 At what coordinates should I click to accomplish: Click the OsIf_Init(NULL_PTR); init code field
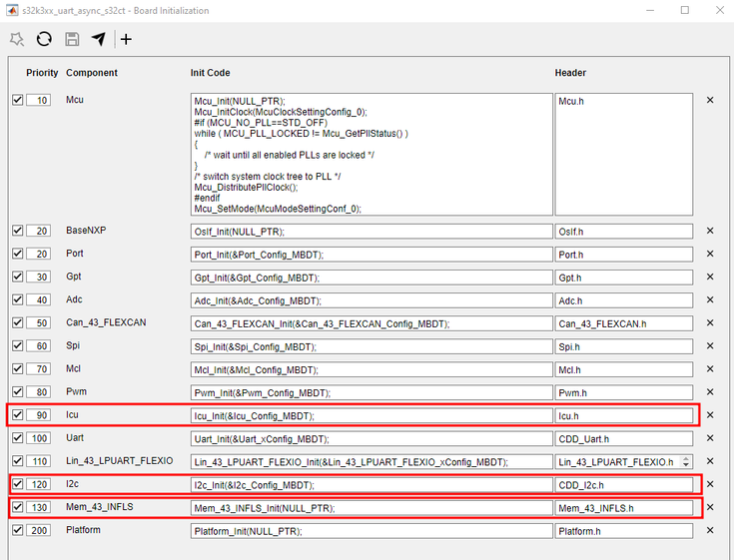371,232
